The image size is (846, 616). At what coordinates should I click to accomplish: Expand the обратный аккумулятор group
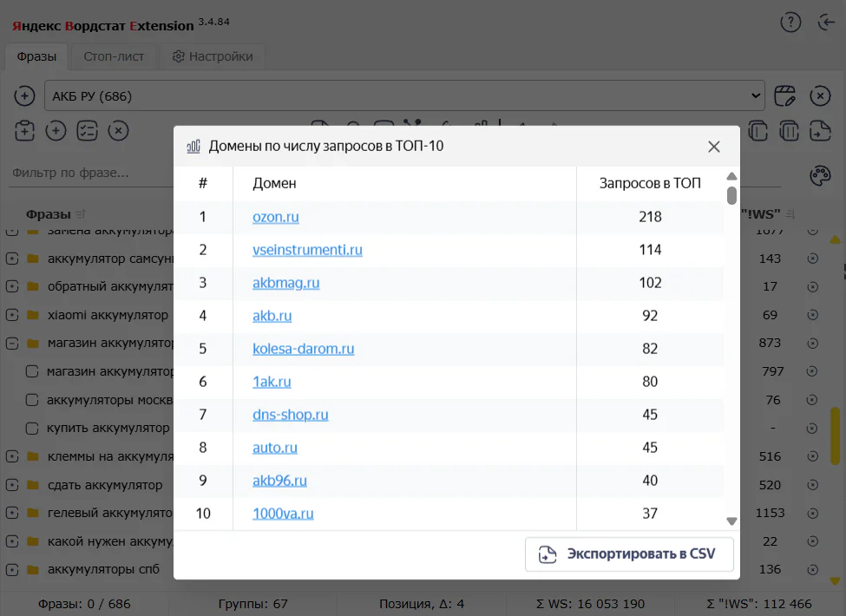(x=12, y=286)
